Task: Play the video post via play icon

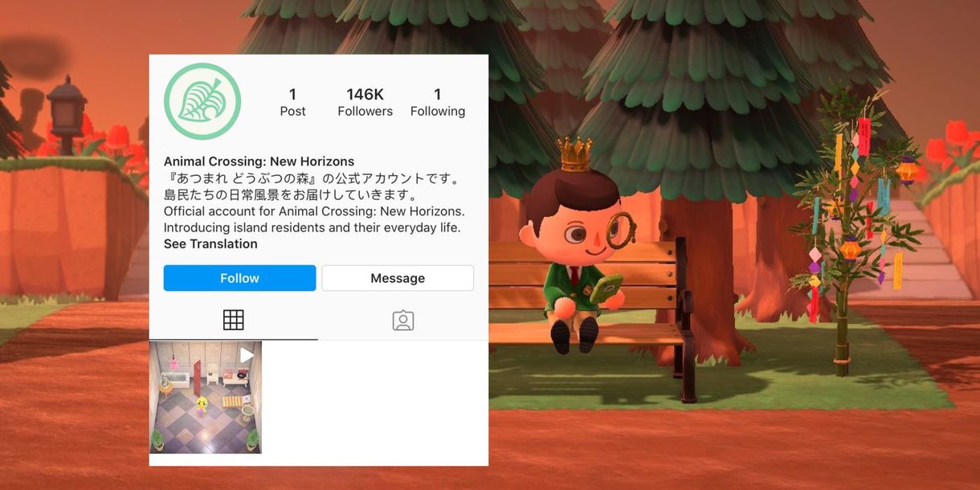Action: pos(247,355)
